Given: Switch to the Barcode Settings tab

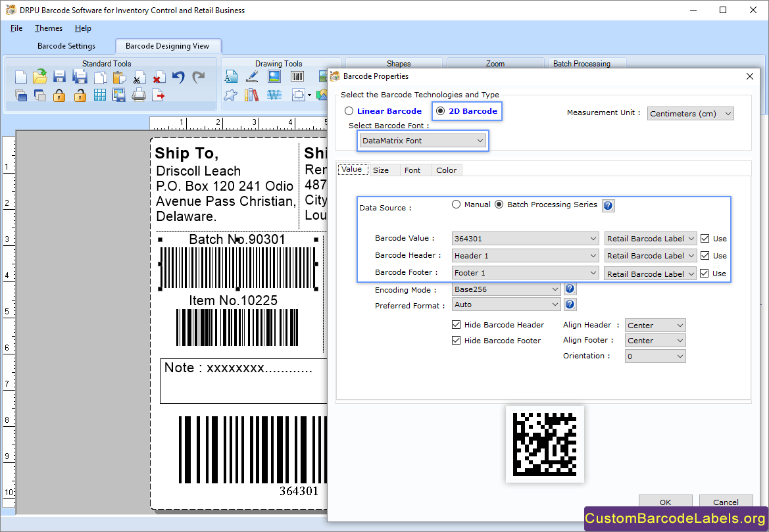Looking at the screenshot, I should coord(66,46).
